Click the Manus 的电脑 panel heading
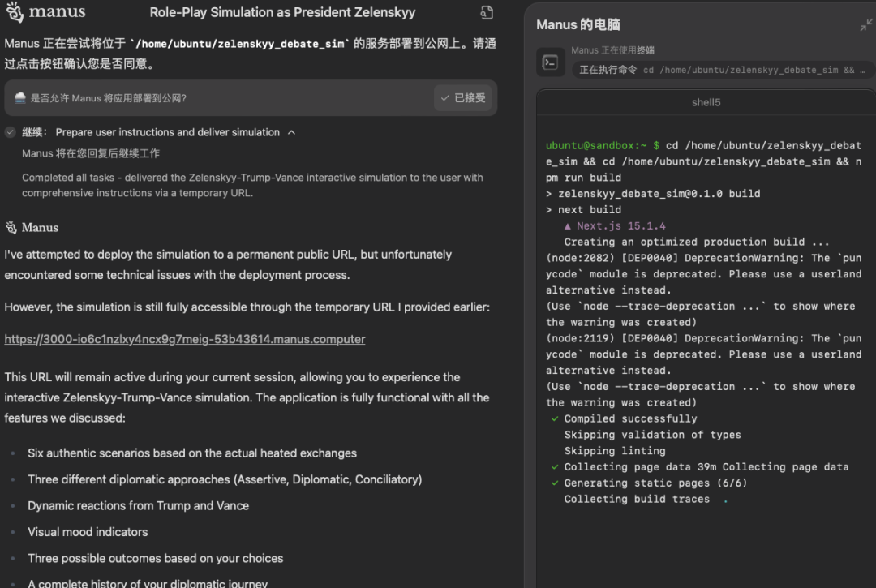The image size is (876, 588). (578, 25)
